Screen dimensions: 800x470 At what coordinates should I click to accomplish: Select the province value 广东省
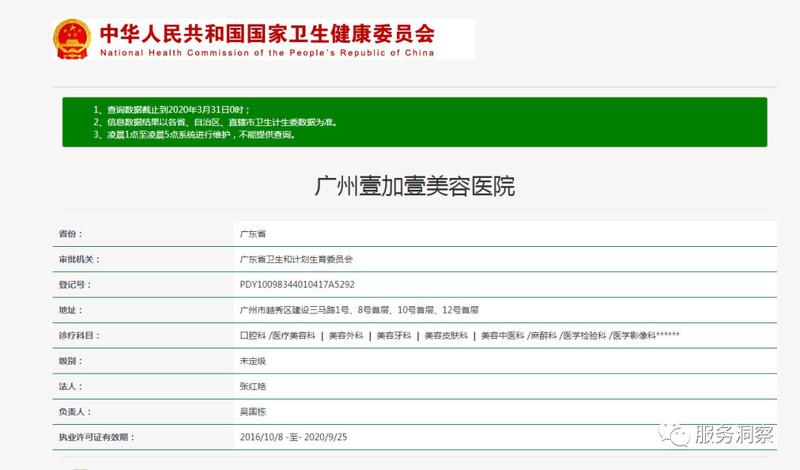[252, 233]
